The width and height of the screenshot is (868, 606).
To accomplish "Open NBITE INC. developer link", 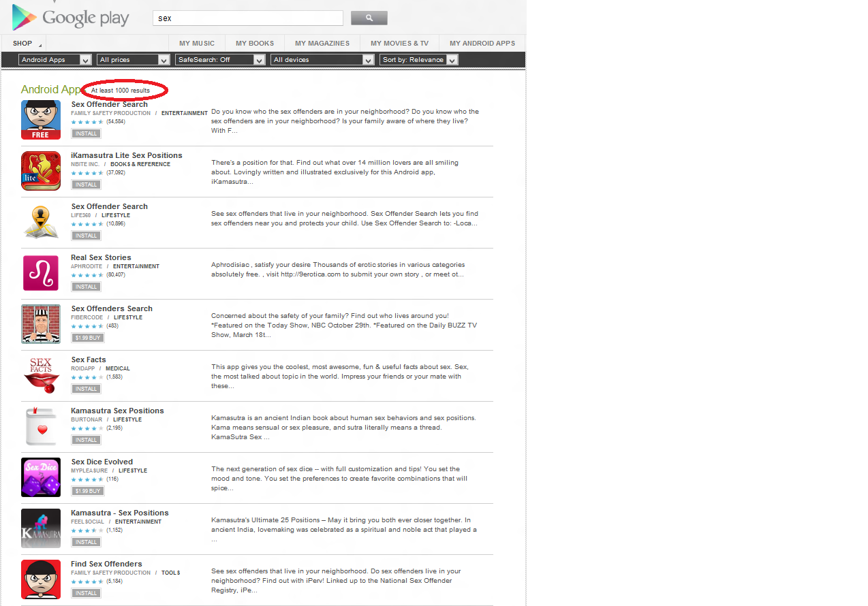I will (85, 164).
